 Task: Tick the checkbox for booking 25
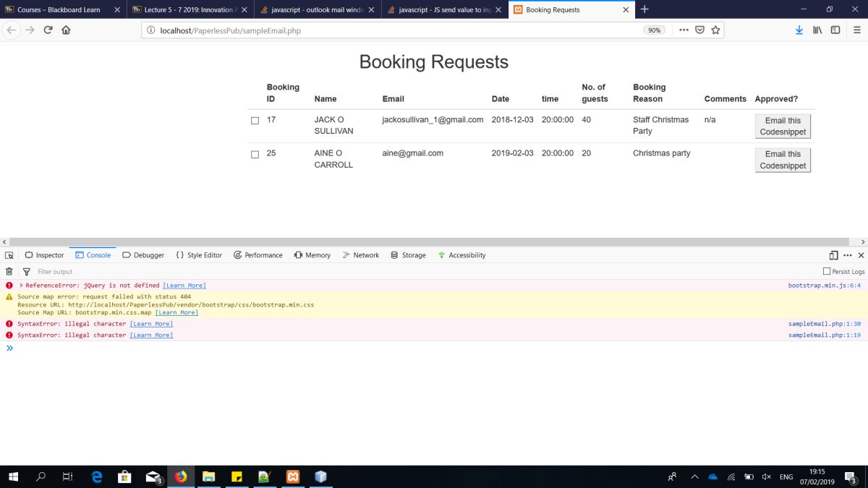pyautogui.click(x=255, y=155)
